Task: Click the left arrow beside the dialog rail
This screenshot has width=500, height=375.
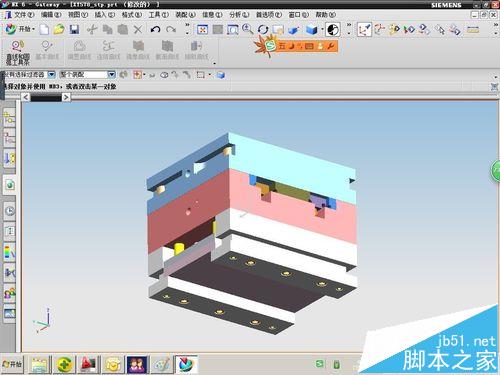Action: point(26,97)
